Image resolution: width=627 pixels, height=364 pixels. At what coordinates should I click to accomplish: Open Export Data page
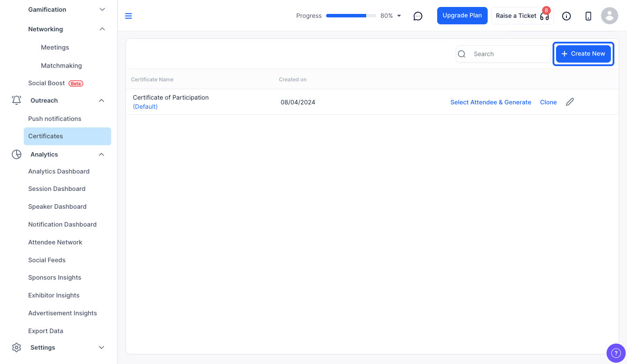click(46, 331)
